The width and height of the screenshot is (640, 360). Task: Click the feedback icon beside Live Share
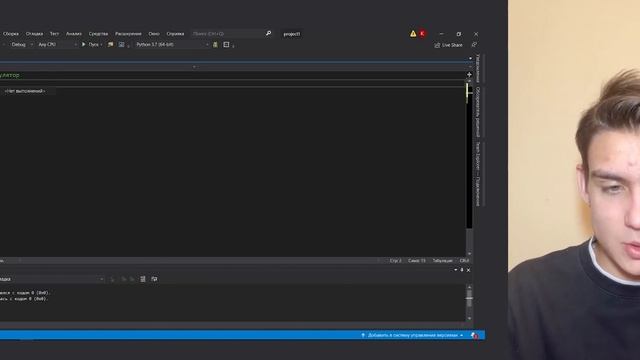coord(474,44)
